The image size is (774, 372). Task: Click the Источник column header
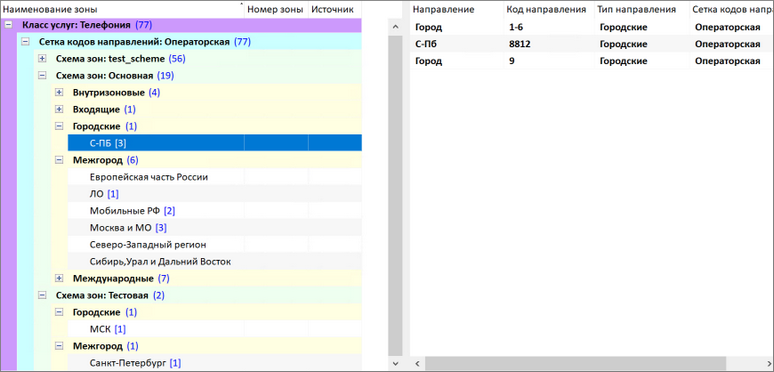click(x=335, y=9)
